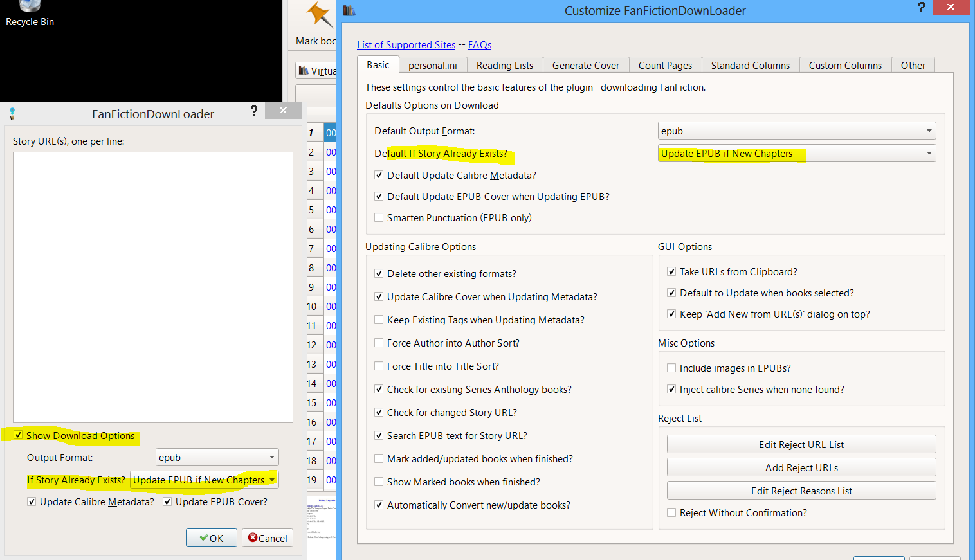Click help question mark in FanFictionDownLoader dialog

254,111
